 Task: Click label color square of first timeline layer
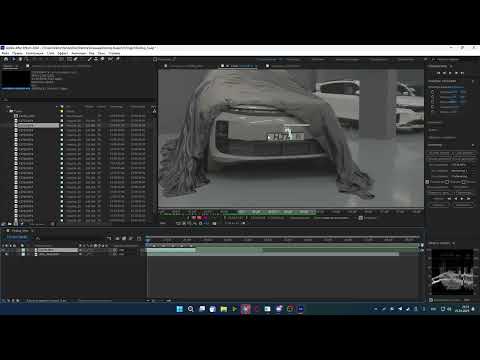coord(23,250)
